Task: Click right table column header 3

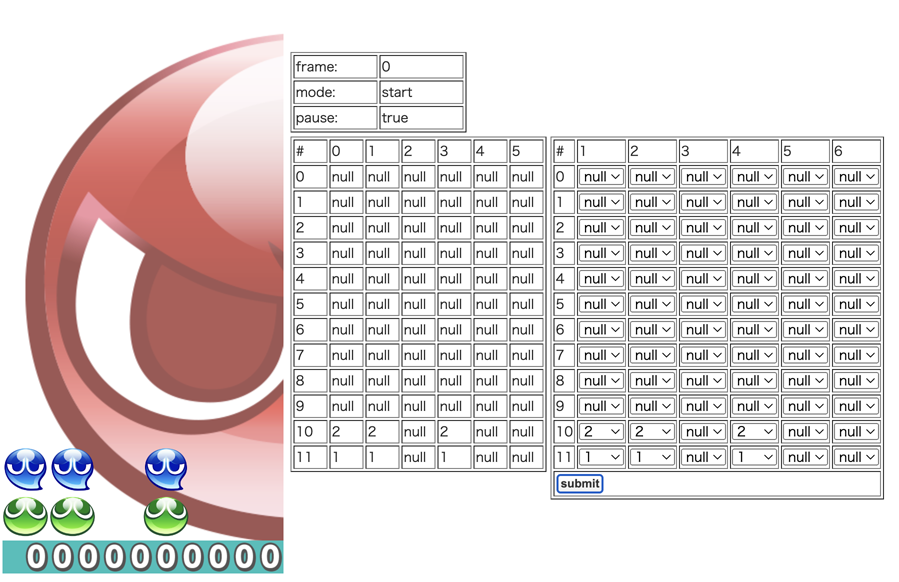Action: click(703, 151)
